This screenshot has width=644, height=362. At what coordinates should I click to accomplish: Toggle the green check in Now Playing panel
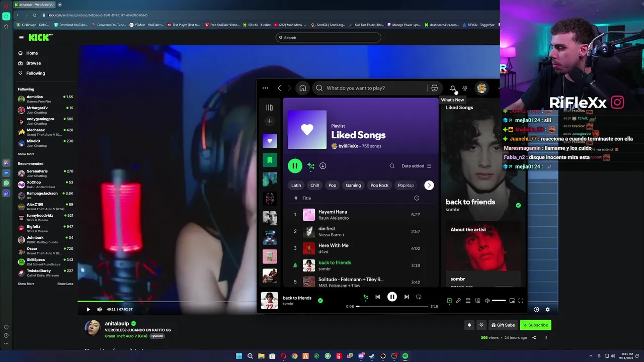click(518, 205)
